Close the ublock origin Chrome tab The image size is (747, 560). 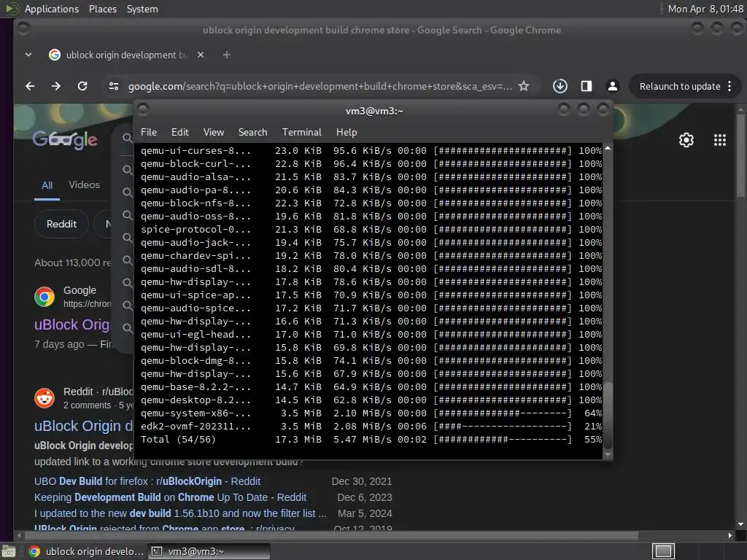pyautogui.click(x=201, y=55)
